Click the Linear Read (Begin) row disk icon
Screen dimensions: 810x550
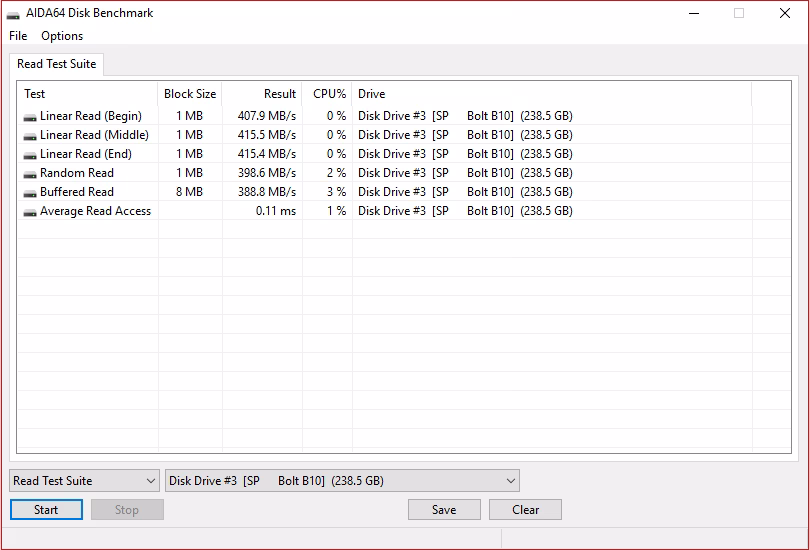[x=30, y=117]
